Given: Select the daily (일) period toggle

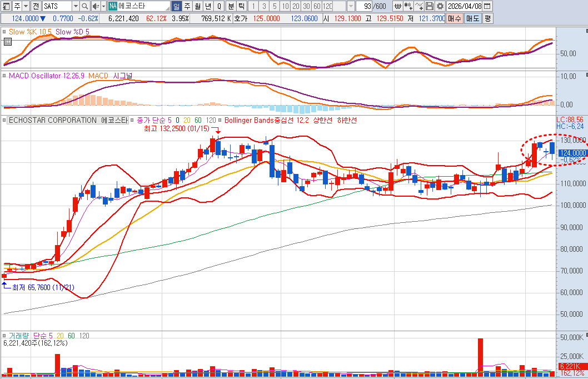Looking at the screenshot, I should 177,6.
